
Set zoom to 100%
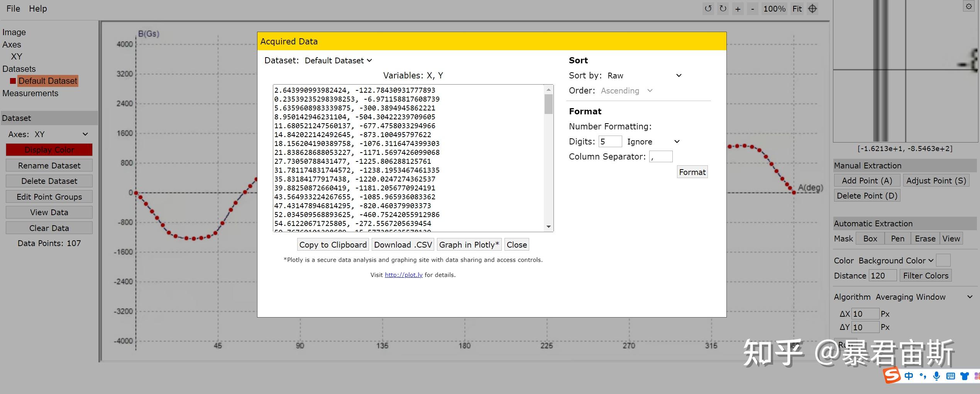(774, 8)
